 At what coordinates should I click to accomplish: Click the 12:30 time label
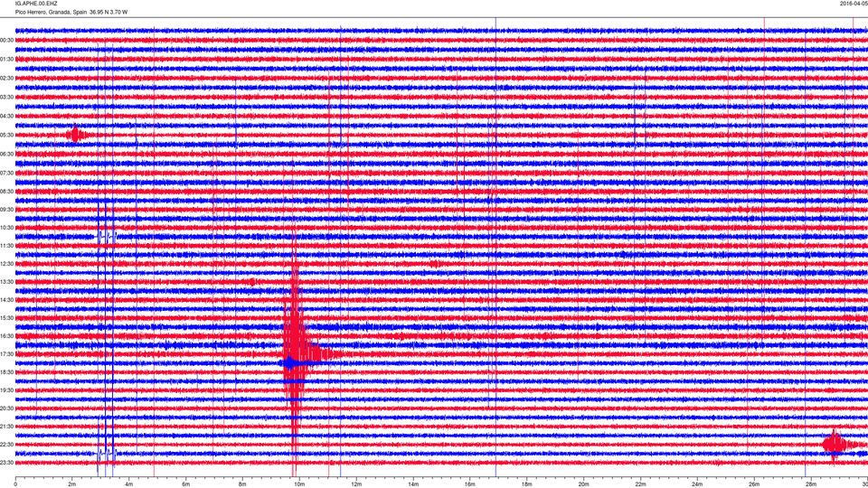pyautogui.click(x=6, y=264)
